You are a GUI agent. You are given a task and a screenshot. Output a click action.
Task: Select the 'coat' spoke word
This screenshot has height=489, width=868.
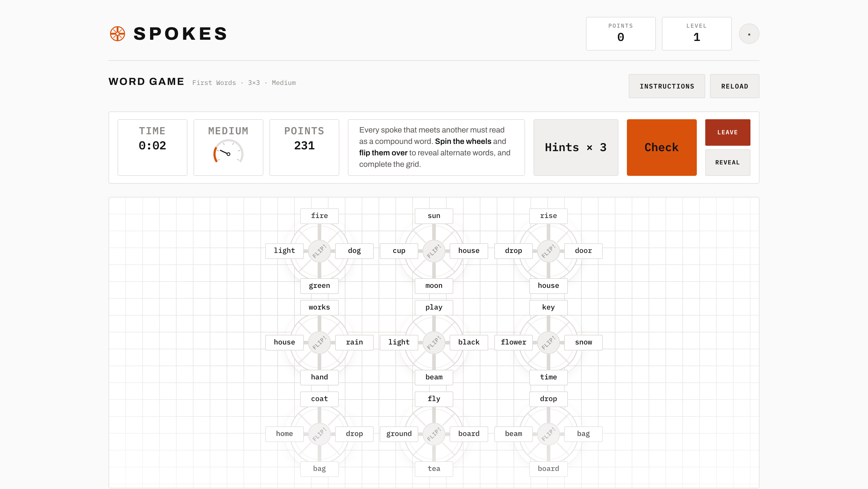tap(319, 399)
